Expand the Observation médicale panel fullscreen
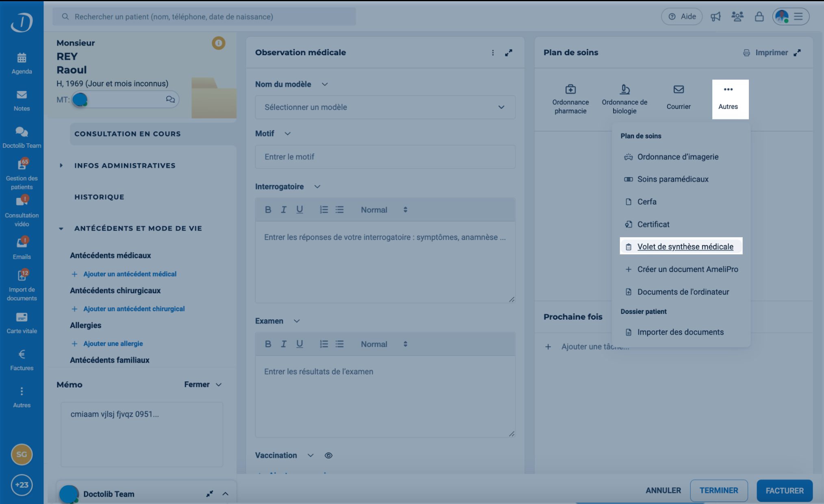The width and height of the screenshot is (824, 504). 508,53
